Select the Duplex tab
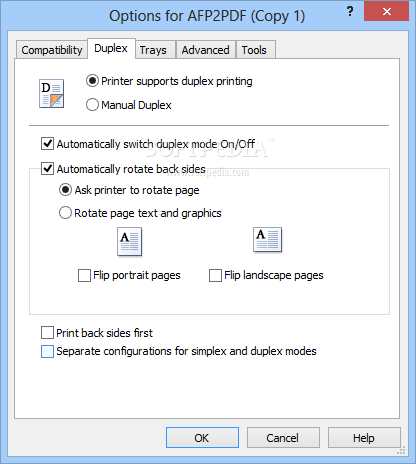416x464 pixels. (111, 48)
